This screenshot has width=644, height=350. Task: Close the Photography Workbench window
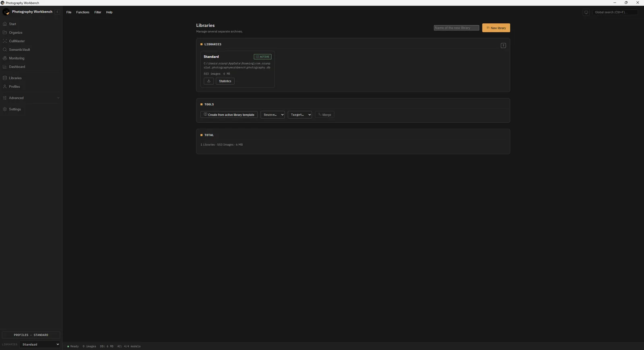click(638, 3)
